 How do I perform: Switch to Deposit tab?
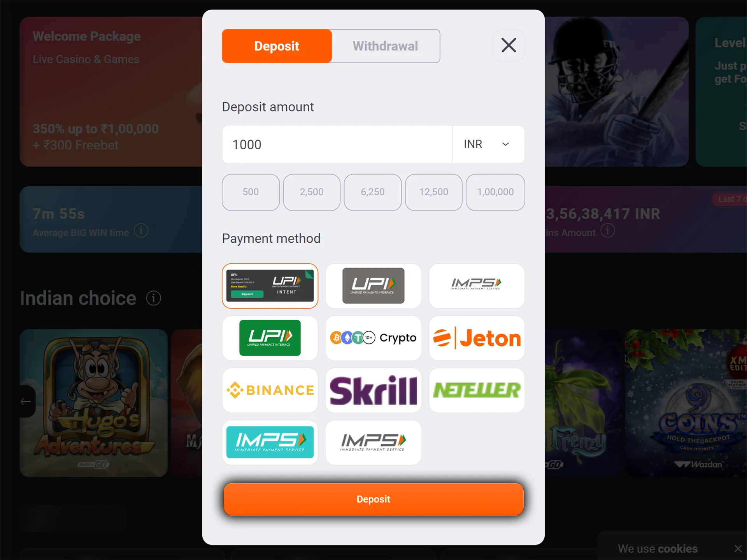277,45
